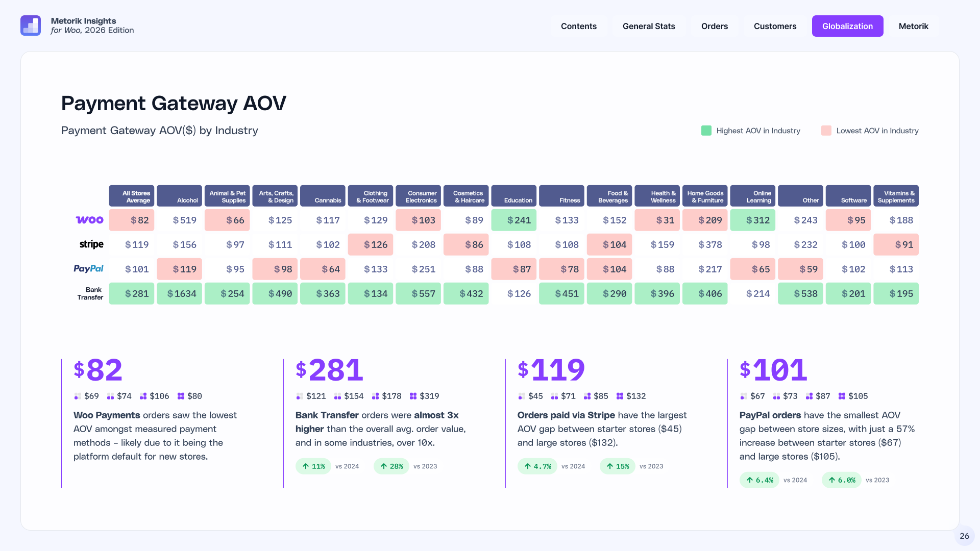Click the store-size icon beside $45
The width and height of the screenshot is (980, 551).
click(522, 396)
